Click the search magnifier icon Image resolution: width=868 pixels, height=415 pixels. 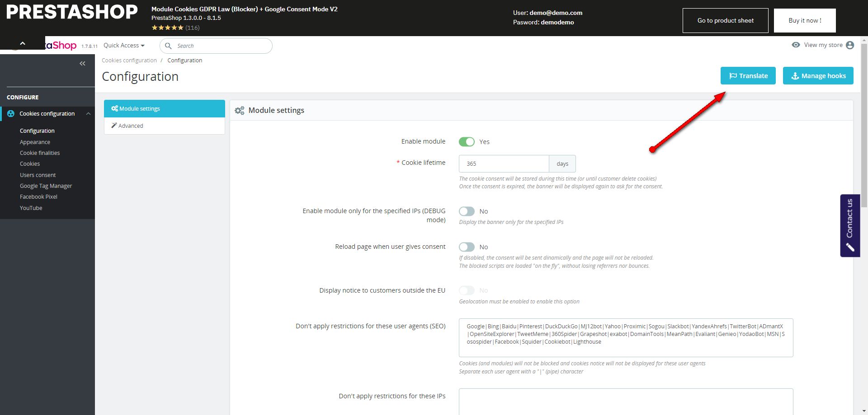click(x=168, y=46)
